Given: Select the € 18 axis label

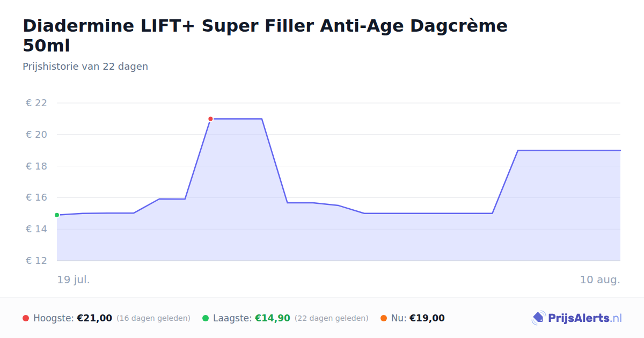Looking at the screenshot, I should click(36, 166).
